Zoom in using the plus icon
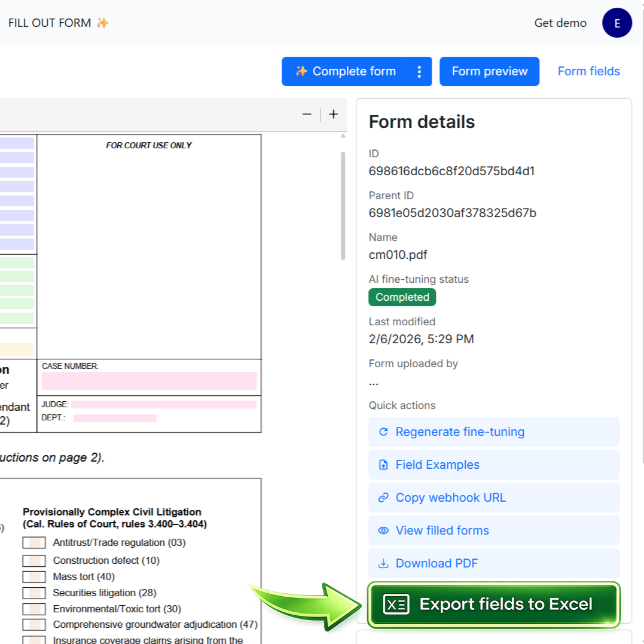This screenshot has width=644, height=644. pyautogui.click(x=333, y=114)
